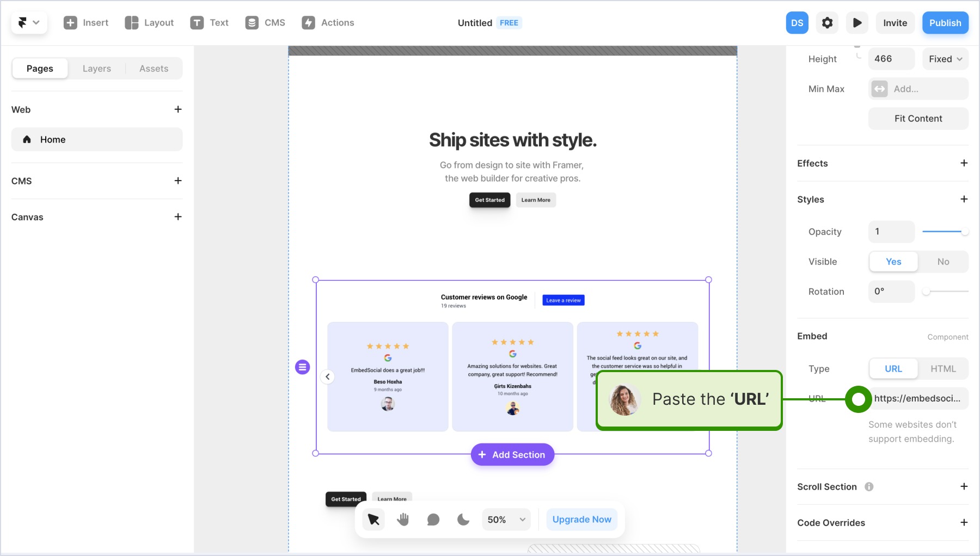Edit the Rotation value field
980x556 pixels.
(891, 292)
